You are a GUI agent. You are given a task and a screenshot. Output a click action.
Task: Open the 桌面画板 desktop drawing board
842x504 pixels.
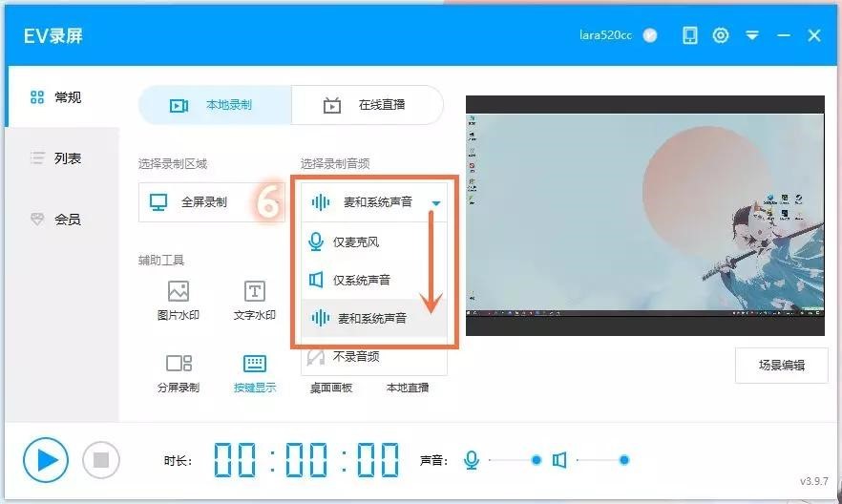point(330,388)
